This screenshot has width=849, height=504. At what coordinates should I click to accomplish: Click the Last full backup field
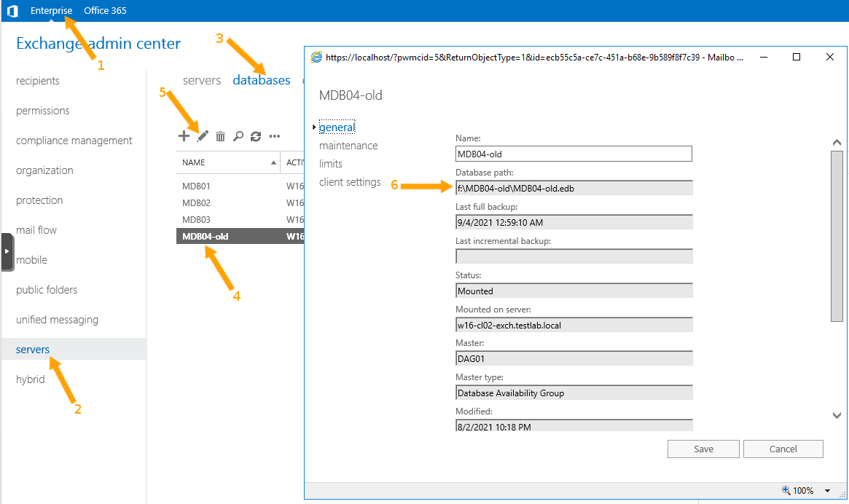click(x=574, y=222)
